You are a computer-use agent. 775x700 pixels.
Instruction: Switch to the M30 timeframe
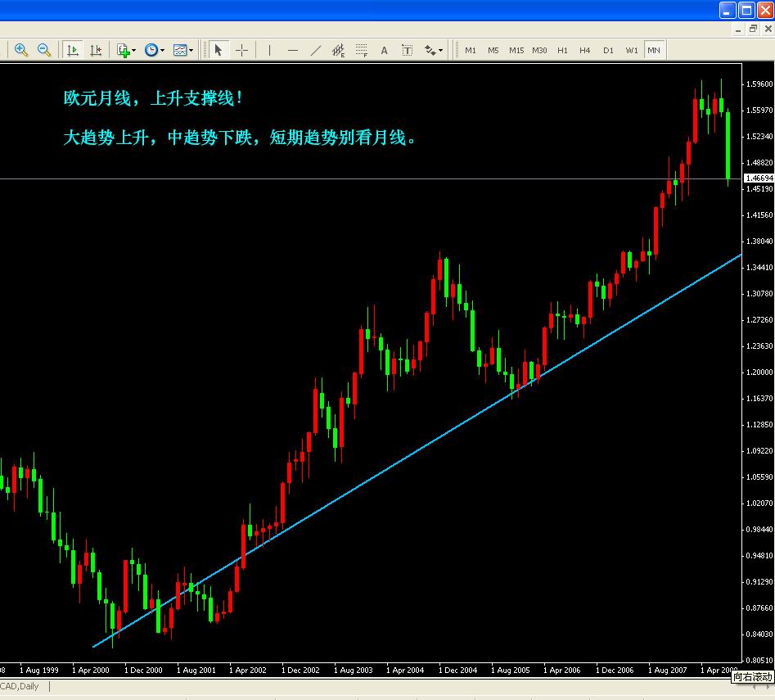(539, 50)
